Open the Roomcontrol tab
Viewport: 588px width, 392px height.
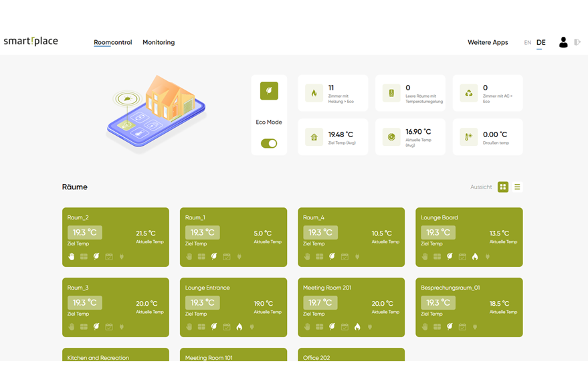(x=113, y=42)
